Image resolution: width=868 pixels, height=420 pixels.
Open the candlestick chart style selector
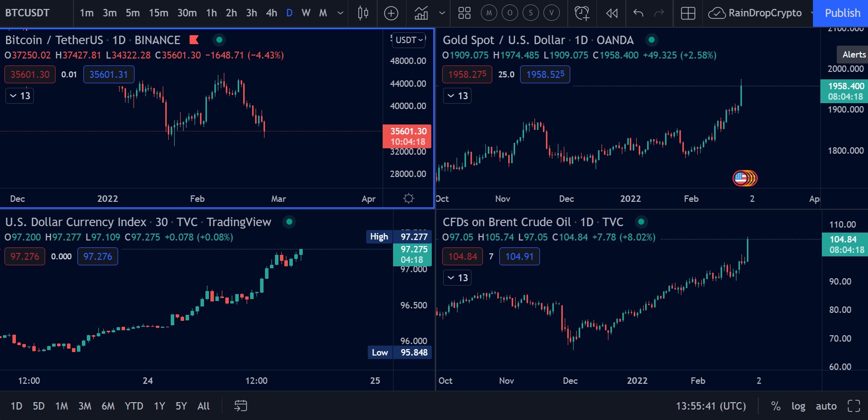[363, 13]
